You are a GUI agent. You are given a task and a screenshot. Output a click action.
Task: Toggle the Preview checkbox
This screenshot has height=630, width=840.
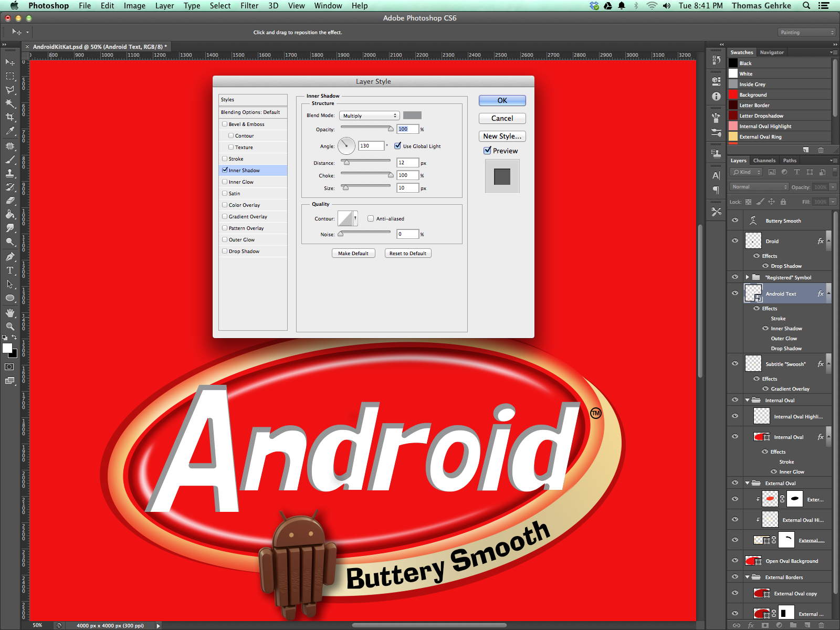[x=488, y=151]
